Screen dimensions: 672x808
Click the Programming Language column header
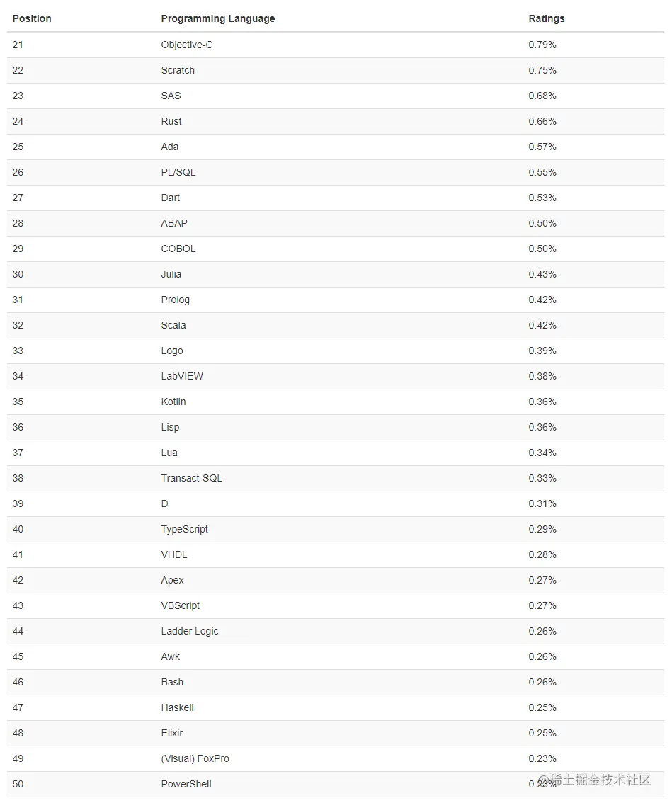coord(217,18)
